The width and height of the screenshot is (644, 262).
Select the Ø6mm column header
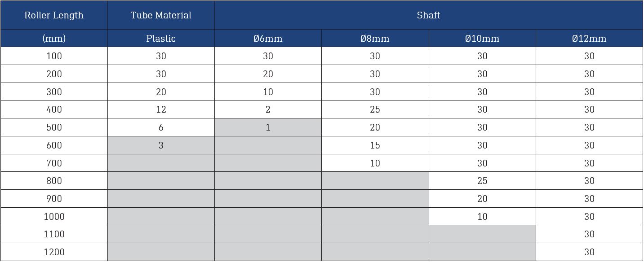(268, 39)
